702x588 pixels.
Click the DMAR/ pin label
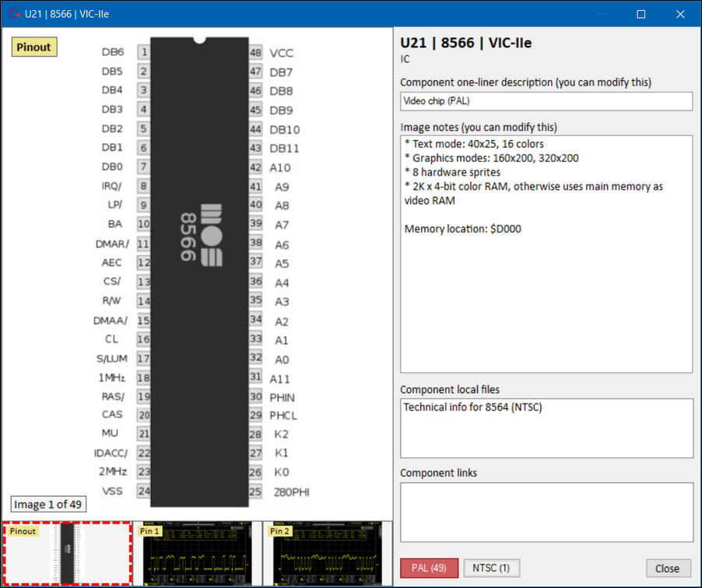pos(112,244)
